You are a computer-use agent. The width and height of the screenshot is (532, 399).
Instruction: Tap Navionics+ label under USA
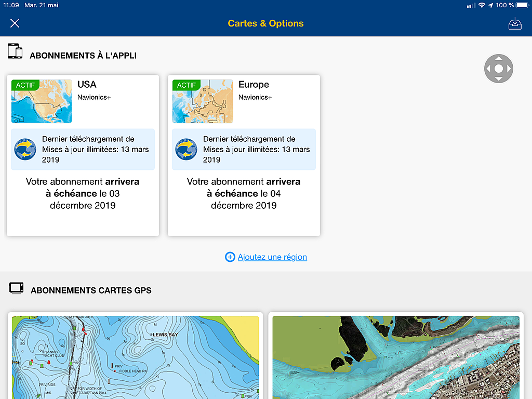click(x=94, y=97)
